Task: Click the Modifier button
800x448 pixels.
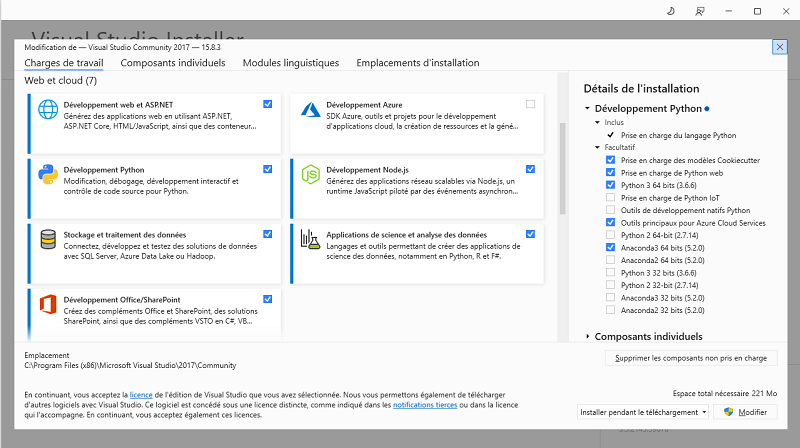Action: click(743, 412)
